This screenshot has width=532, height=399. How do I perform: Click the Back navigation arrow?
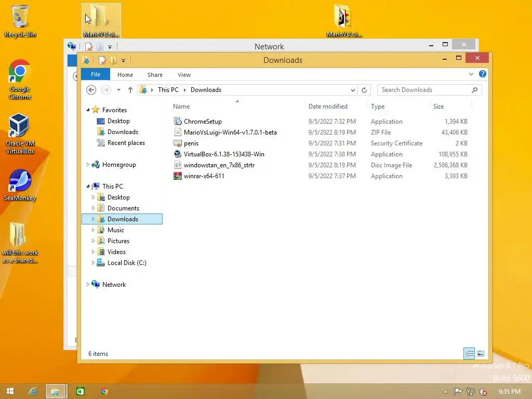[x=91, y=90]
